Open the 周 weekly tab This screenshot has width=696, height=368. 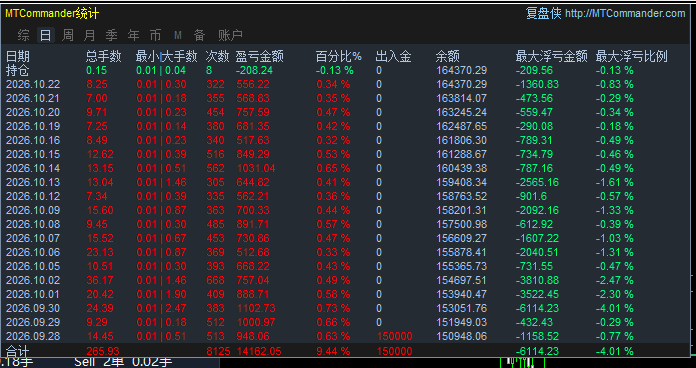(x=67, y=35)
